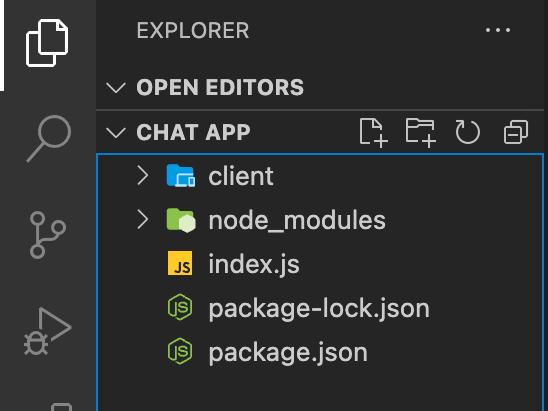Collapse all folders in the Explorer
Viewport: 548px width, 411px height.
[x=516, y=132]
